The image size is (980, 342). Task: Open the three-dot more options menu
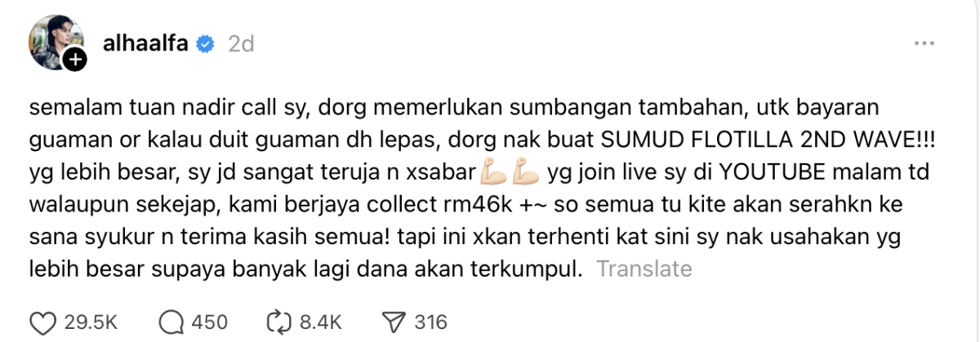coord(924,42)
